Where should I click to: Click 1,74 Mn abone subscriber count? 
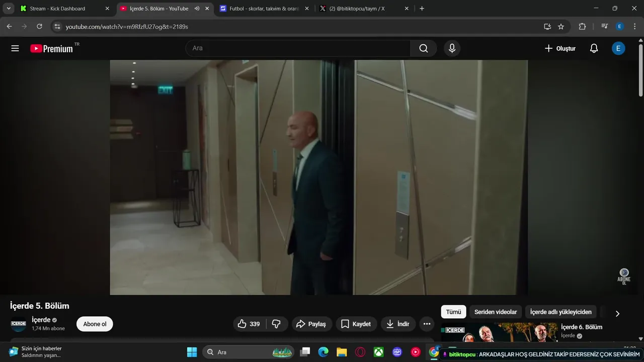pyautogui.click(x=48, y=328)
